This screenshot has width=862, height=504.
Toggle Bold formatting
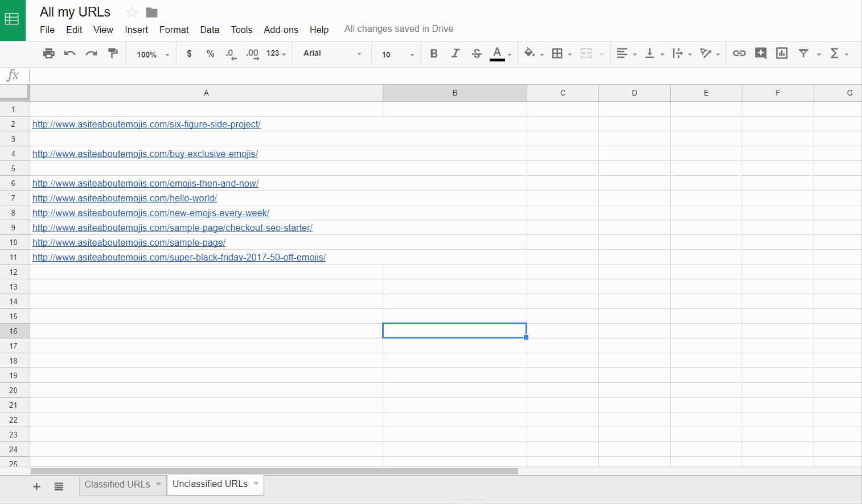click(434, 53)
